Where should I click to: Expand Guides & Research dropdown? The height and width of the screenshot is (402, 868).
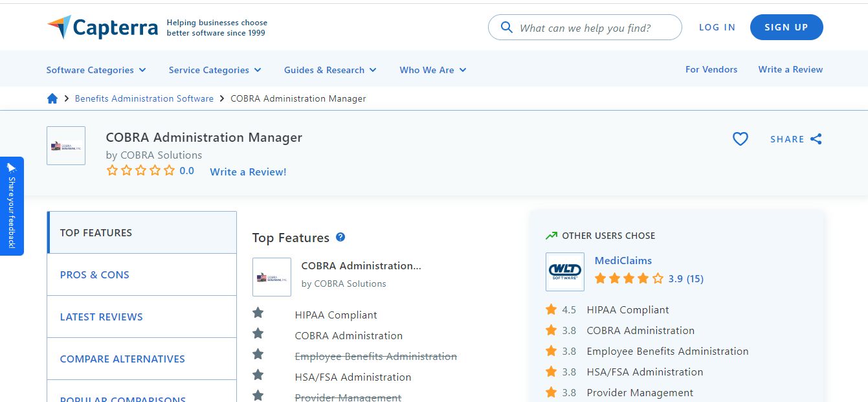click(x=330, y=70)
